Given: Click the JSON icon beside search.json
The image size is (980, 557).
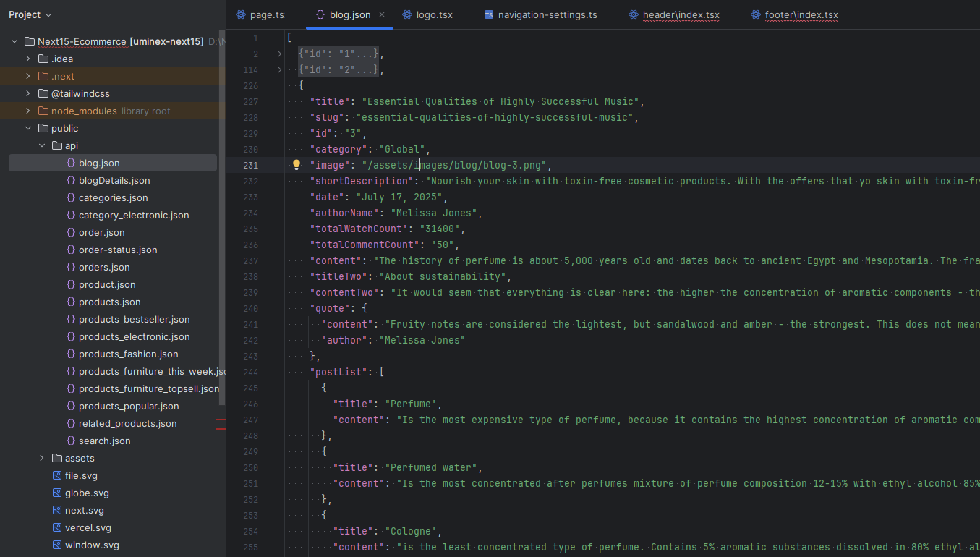Looking at the screenshot, I should coord(71,441).
